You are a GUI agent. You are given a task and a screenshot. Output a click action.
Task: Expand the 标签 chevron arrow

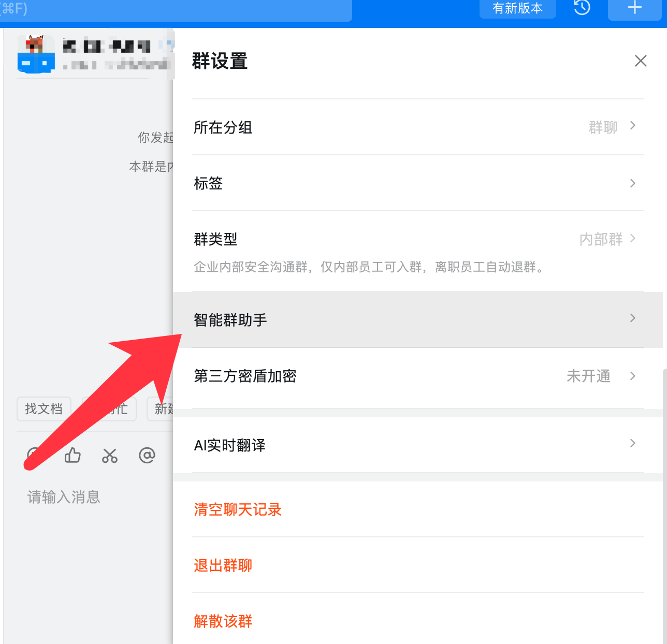point(633,183)
